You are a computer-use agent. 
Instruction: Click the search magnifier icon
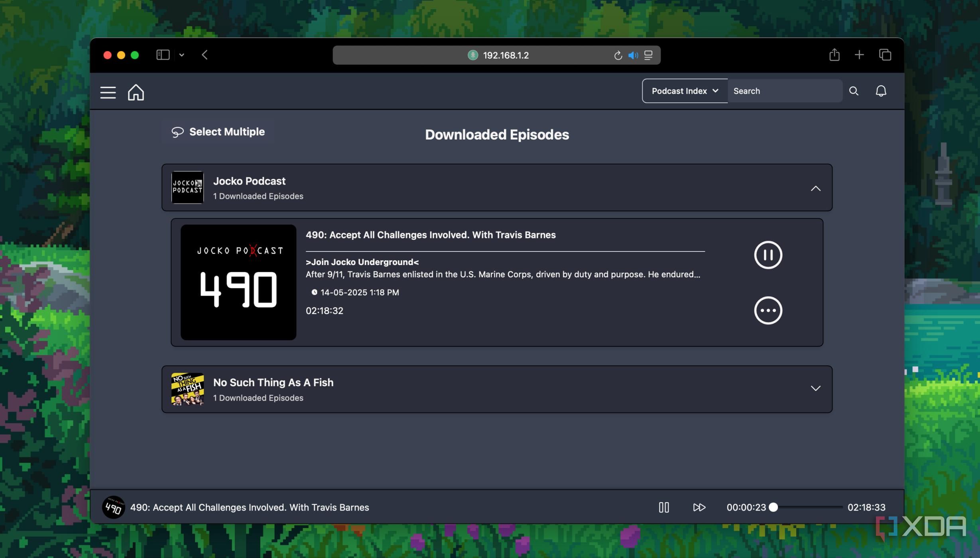click(x=854, y=91)
